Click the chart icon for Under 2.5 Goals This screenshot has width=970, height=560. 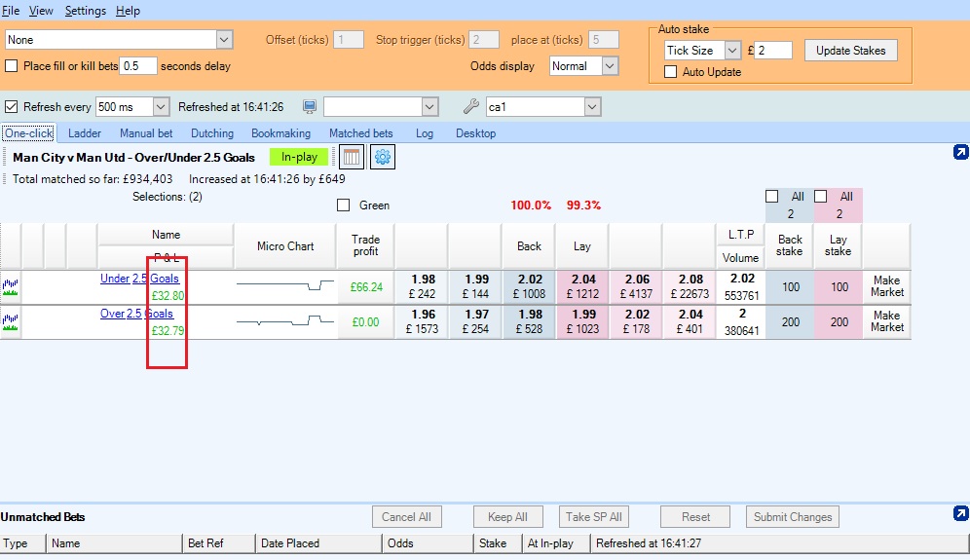pyautogui.click(x=10, y=287)
